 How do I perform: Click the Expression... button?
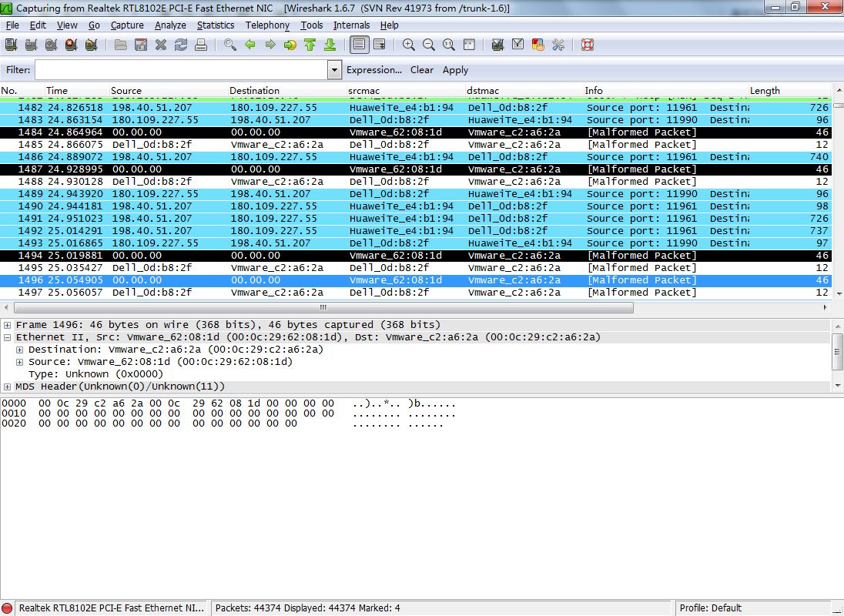pyautogui.click(x=373, y=70)
